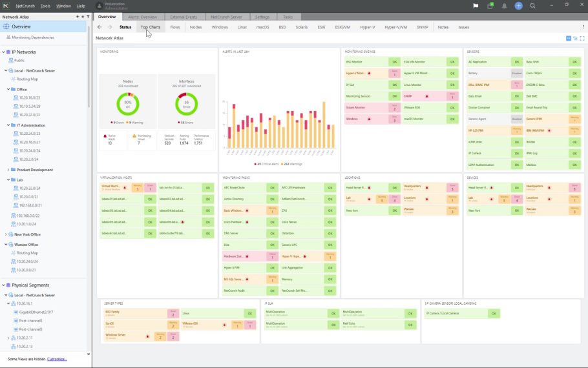This screenshot has height=368, width=588.
Task: Select GigabitEthernet2/0/7 in Physical Segments
Action: coord(36,312)
